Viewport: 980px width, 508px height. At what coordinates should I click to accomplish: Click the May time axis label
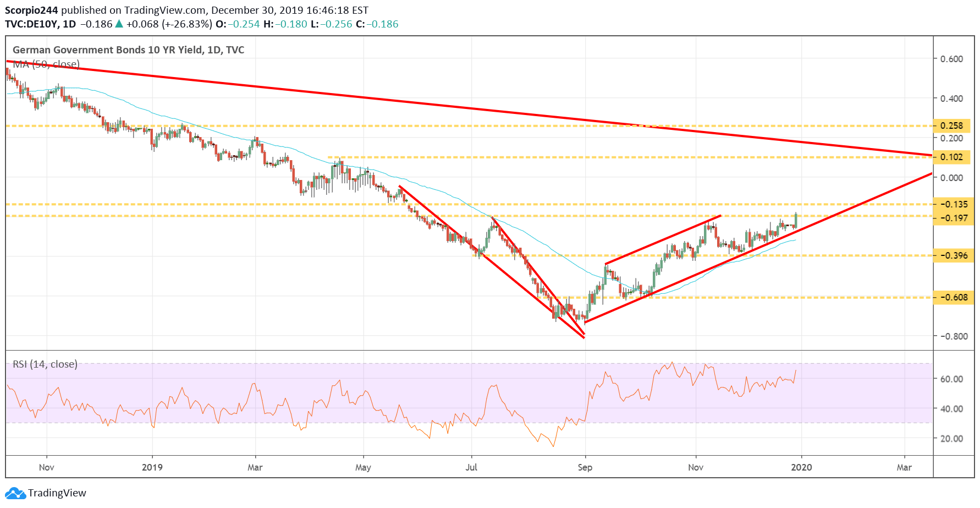tap(363, 467)
